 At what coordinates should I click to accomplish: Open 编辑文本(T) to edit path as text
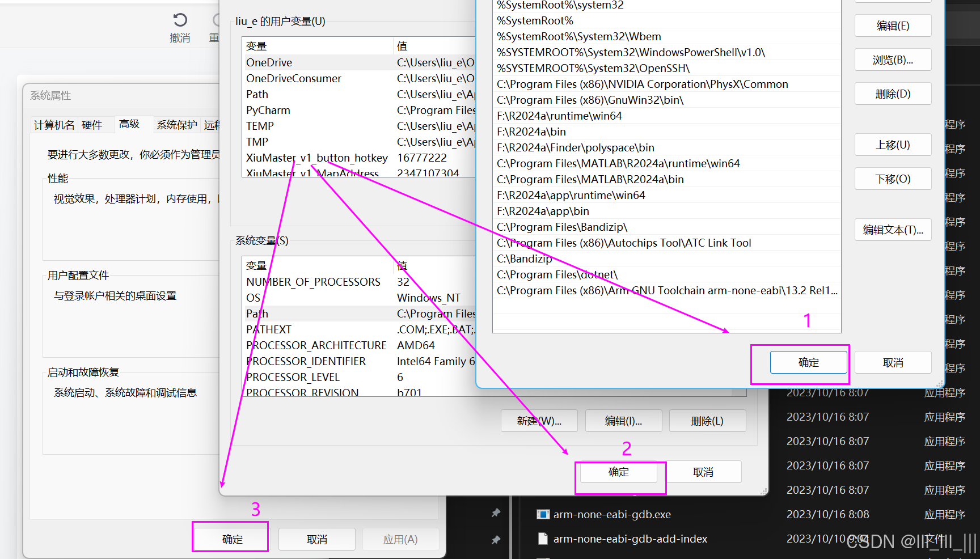(893, 230)
